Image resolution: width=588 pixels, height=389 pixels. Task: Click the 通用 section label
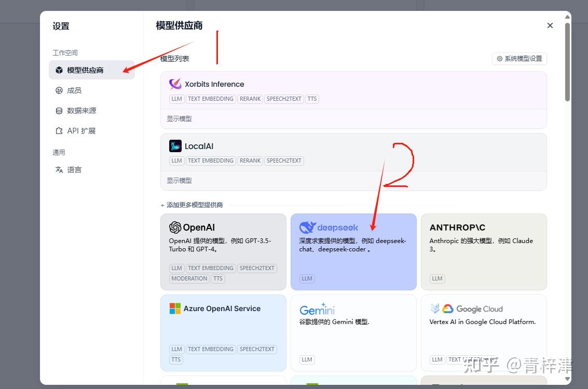pos(59,152)
